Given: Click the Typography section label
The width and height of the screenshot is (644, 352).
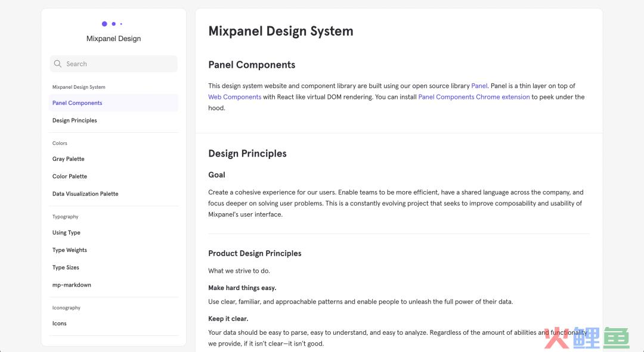Looking at the screenshot, I should coord(66,217).
